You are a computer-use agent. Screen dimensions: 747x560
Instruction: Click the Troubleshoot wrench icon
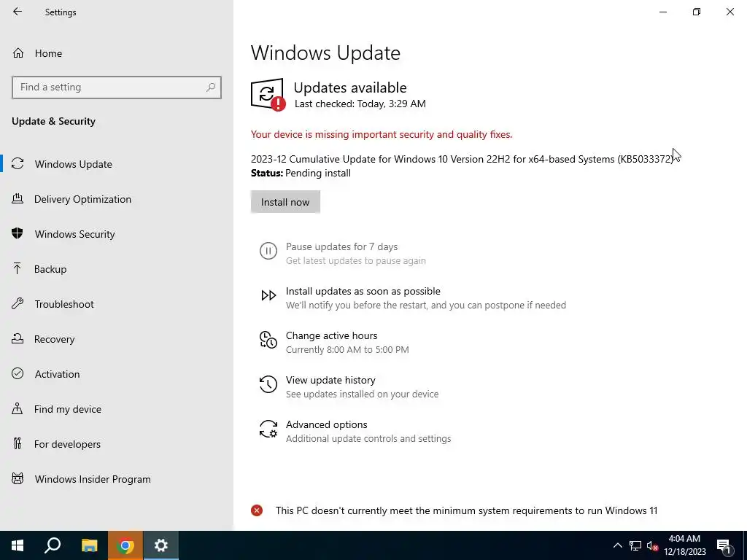click(x=18, y=303)
